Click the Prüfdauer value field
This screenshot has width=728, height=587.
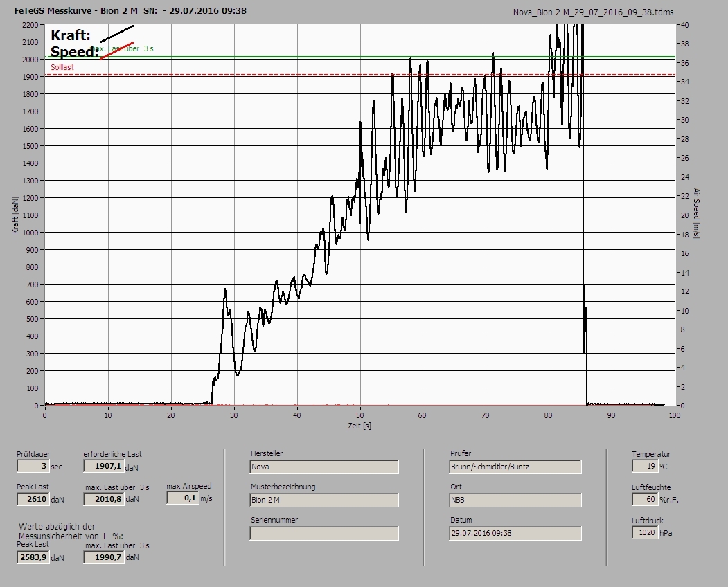(33, 466)
